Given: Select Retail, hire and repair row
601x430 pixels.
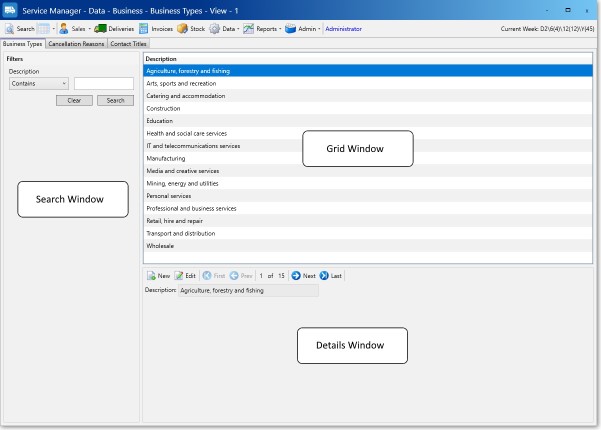Looking at the screenshot, I should 368,221.
